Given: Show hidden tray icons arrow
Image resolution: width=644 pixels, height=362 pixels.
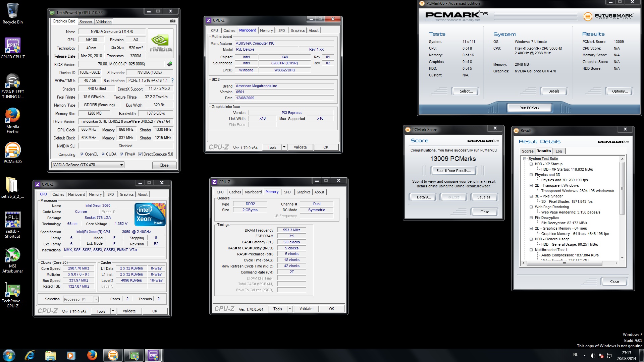Looking at the screenshot, I should coord(585,356).
